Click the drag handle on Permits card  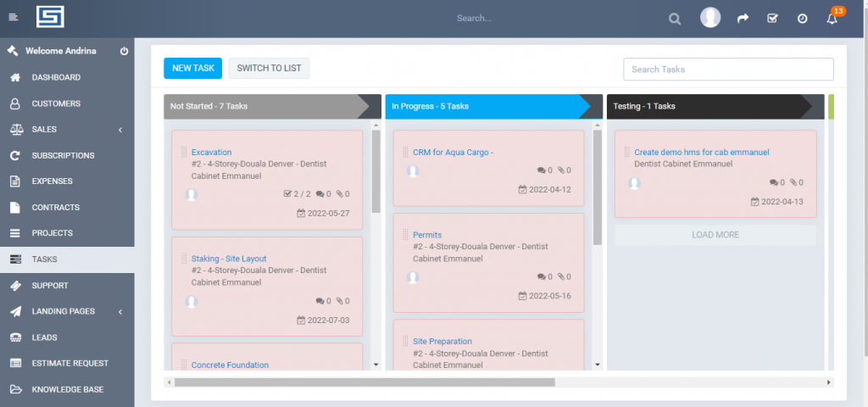click(404, 235)
